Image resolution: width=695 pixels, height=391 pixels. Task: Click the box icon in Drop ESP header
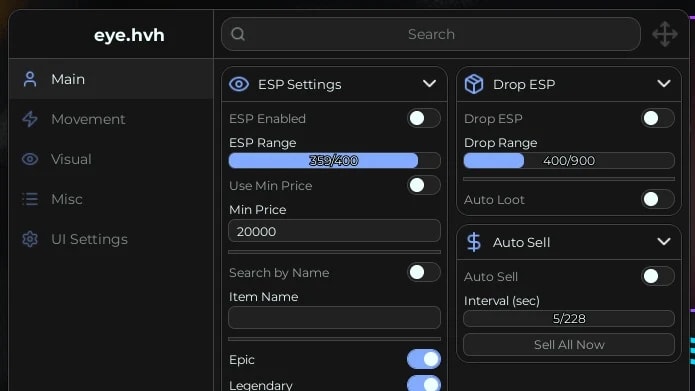click(x=474, y=84)
